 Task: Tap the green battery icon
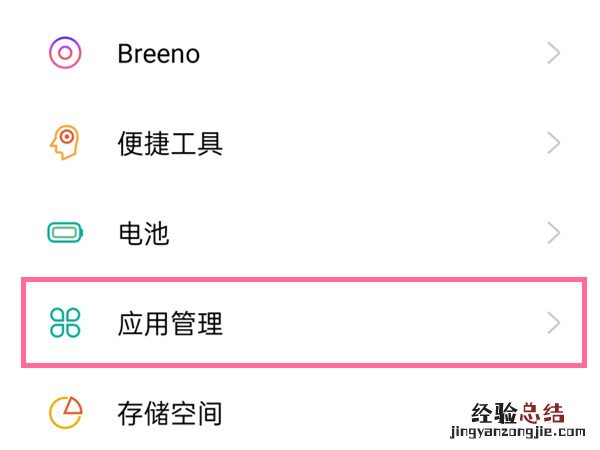[65, 234]
